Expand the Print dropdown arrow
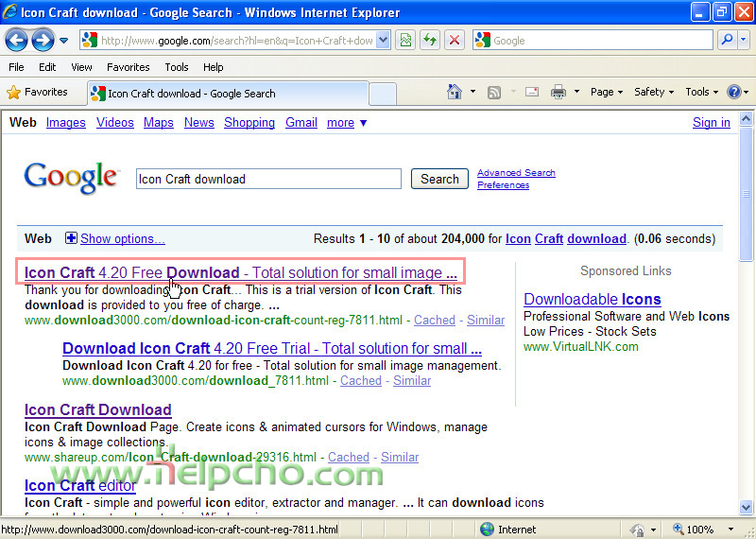756x539 pixels. click(576, 92)
